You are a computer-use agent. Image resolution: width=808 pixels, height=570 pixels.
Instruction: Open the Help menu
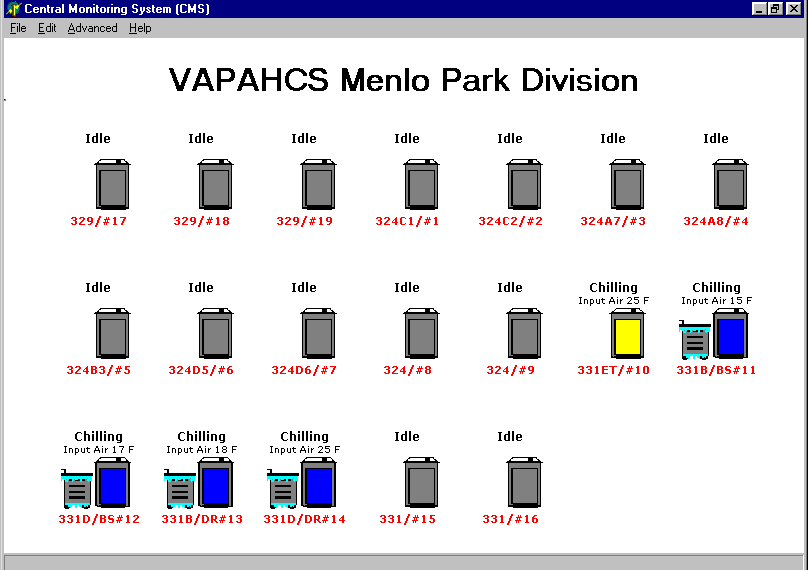pos(140,28)
